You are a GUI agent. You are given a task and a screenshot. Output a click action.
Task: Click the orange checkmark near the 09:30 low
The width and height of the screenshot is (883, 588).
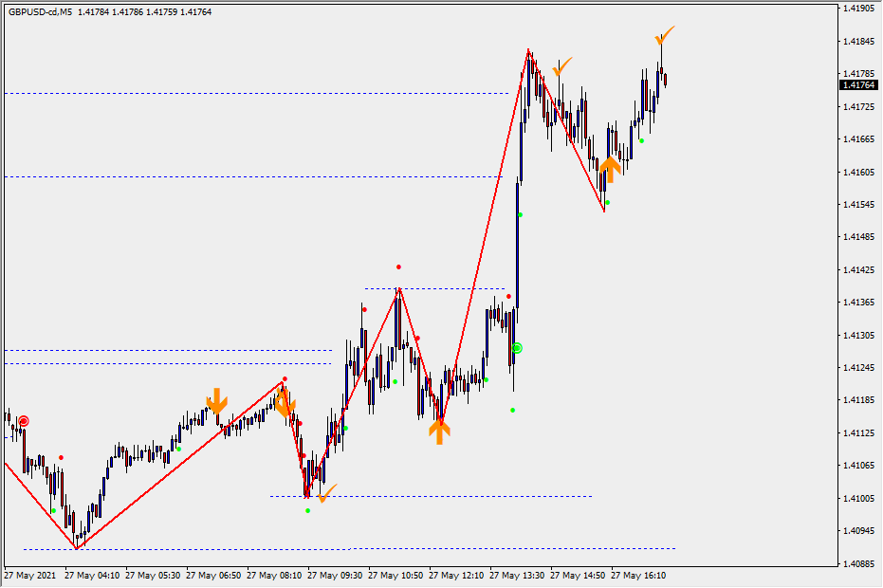click(326, 493)
